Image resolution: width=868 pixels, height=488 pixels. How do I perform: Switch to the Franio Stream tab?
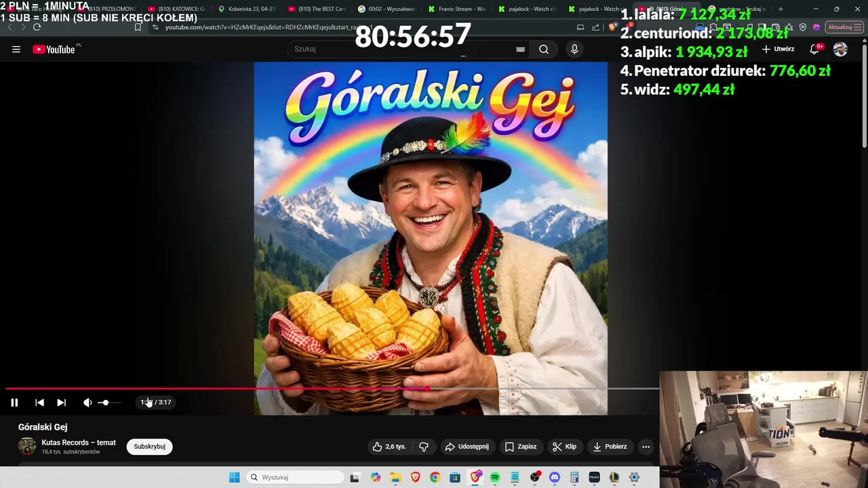tap(458, 9)
